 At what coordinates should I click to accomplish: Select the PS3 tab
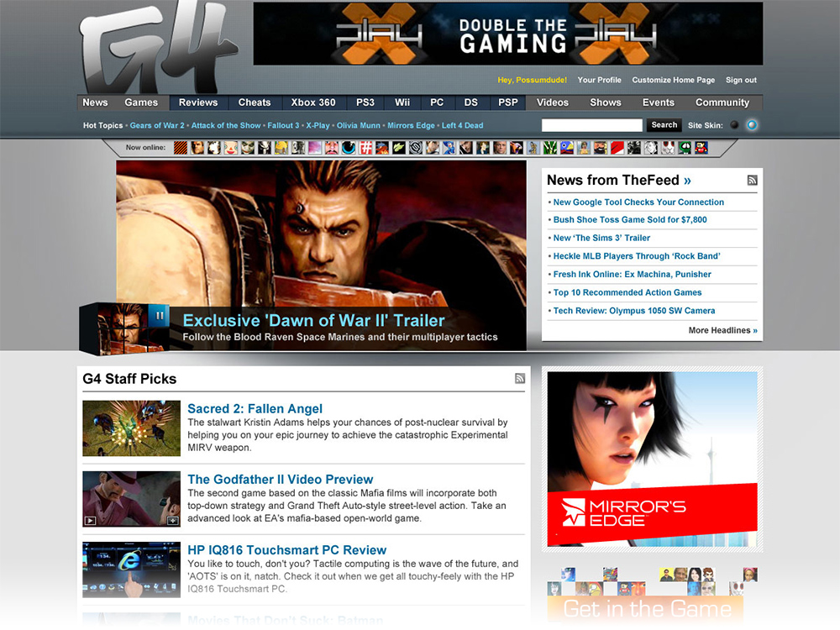(365, 102)
